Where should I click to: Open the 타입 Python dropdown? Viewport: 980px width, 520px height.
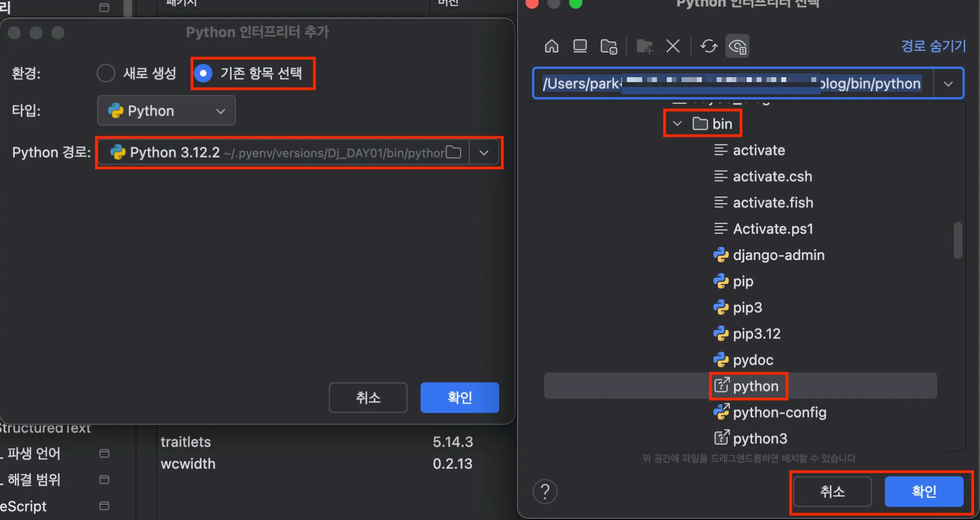[166, 111]
